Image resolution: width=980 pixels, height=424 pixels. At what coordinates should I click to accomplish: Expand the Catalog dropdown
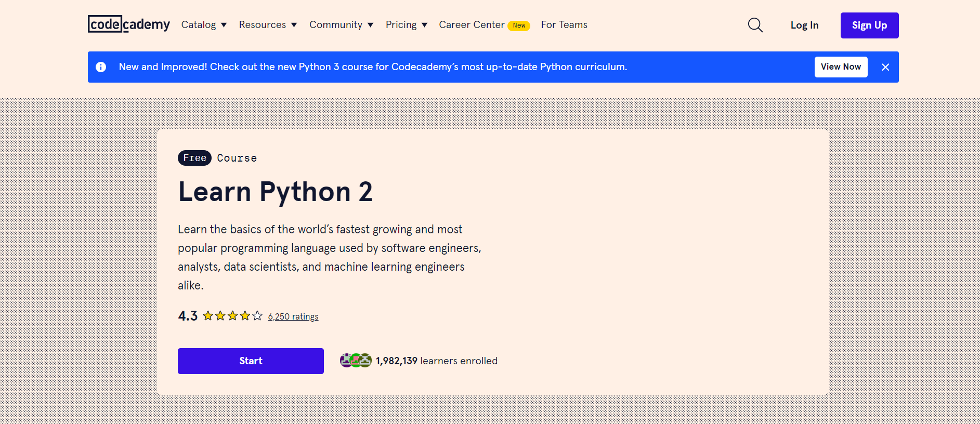coord(204,25)
